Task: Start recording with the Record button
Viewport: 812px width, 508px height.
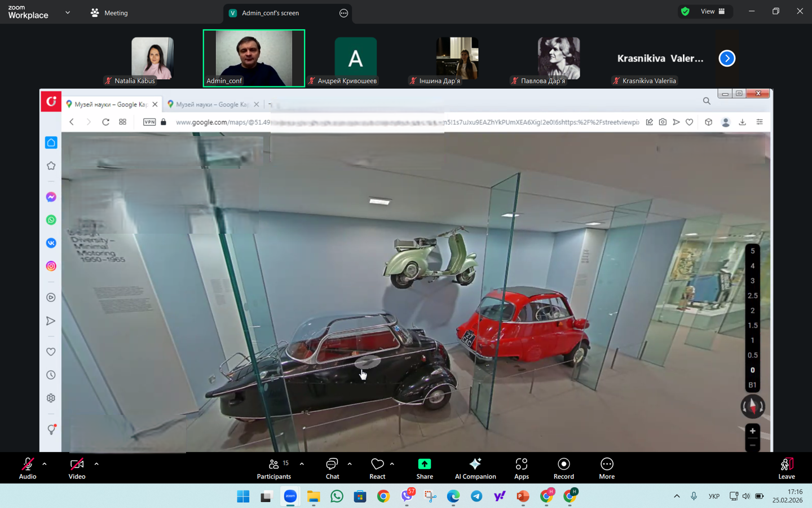Action: [x=563, y=468]
